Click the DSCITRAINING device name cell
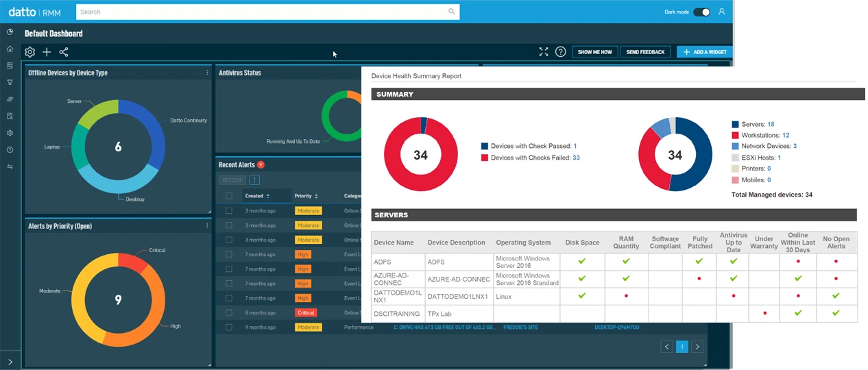Image resolution: width=868 pixels, height=370 pixels. click(398, 314)
